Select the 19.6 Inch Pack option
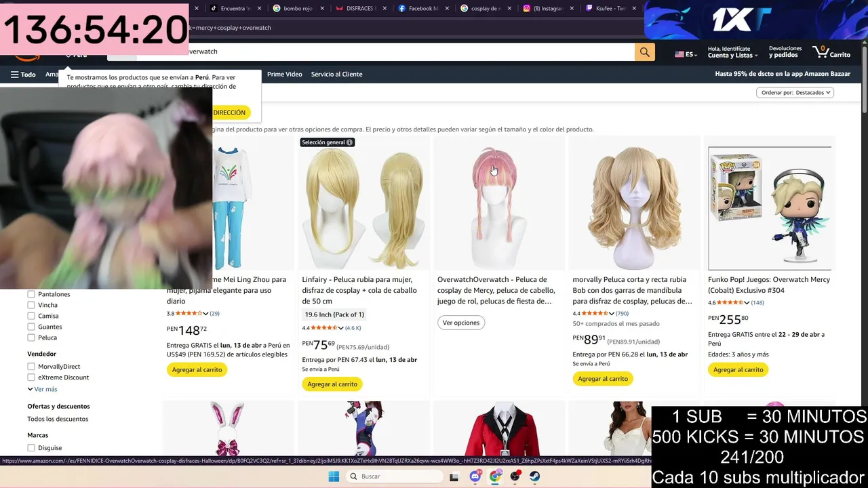Image resolution: width=868 pixels, height=488 pixels. coord(334,314)
